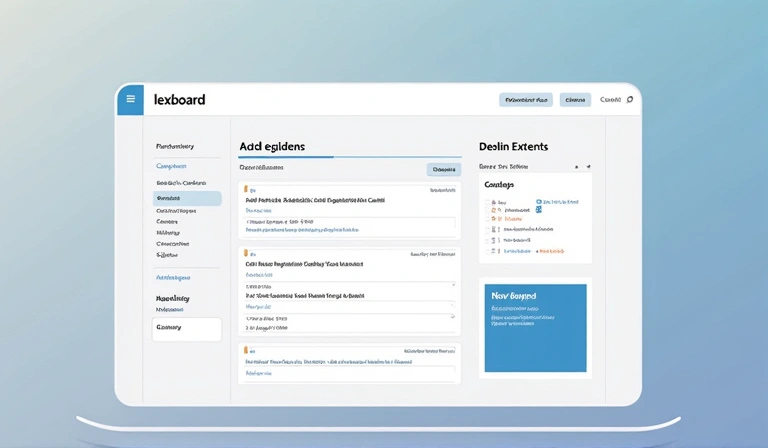Image resolution: width=768 pixels, height=448 pixels.
Task: Click the orange tag on the bottom card
Action: (x=246, y=350)
